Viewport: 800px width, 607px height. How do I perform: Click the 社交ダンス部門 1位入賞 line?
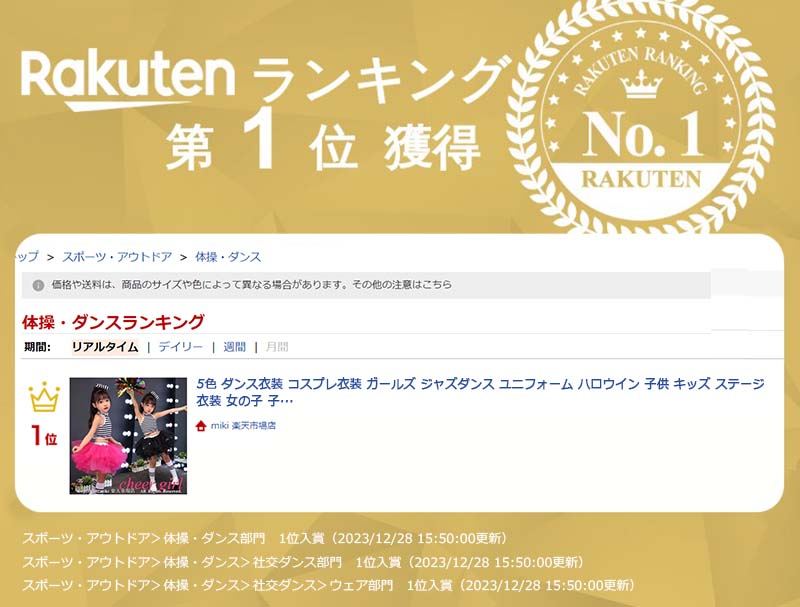click(x=303, y=562)
